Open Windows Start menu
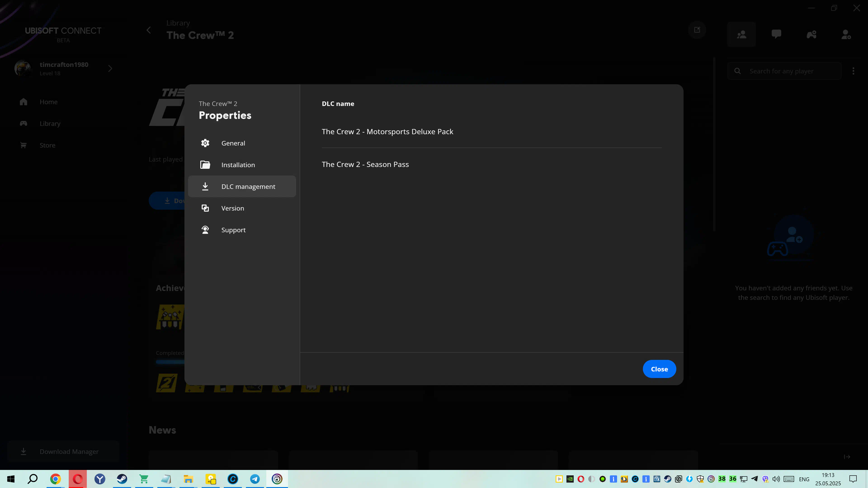This screenshot has height=488, width=868. pyautogui.click(x=11, y=479)
